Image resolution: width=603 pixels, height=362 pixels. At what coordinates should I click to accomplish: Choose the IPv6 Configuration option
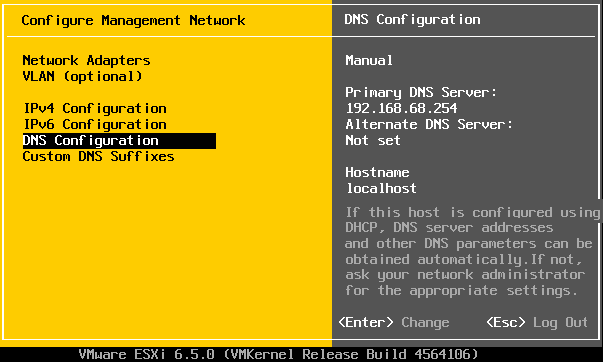pos(95,125)
